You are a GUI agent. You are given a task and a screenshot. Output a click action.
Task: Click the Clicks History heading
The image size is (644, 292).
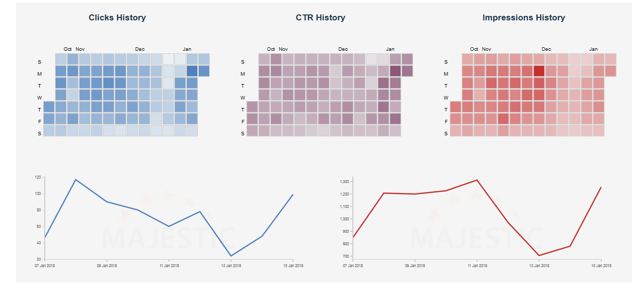point(117,17)
